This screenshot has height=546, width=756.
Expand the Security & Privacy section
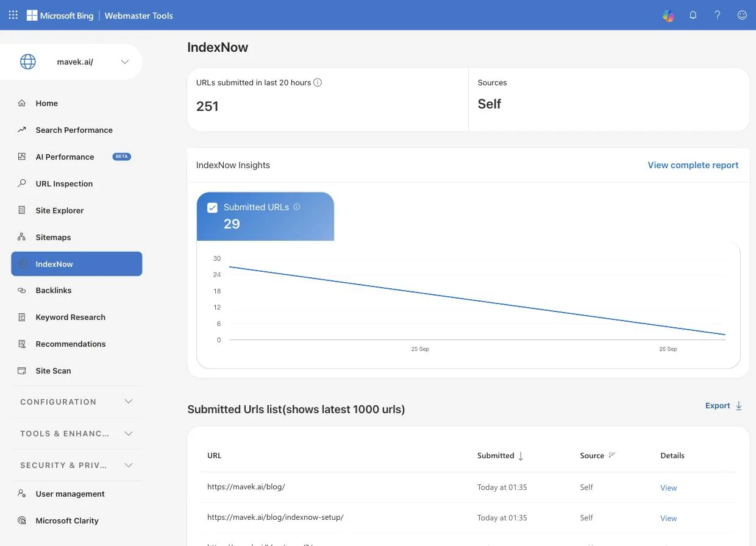pyautogui.click(x=77, y=465)
